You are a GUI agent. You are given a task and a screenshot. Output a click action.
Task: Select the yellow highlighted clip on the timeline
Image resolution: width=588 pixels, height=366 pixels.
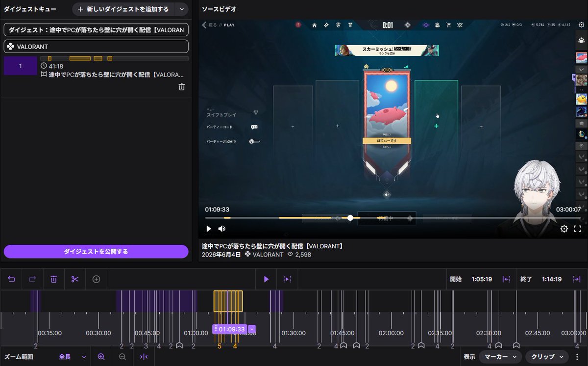click(x=228, y=301)
